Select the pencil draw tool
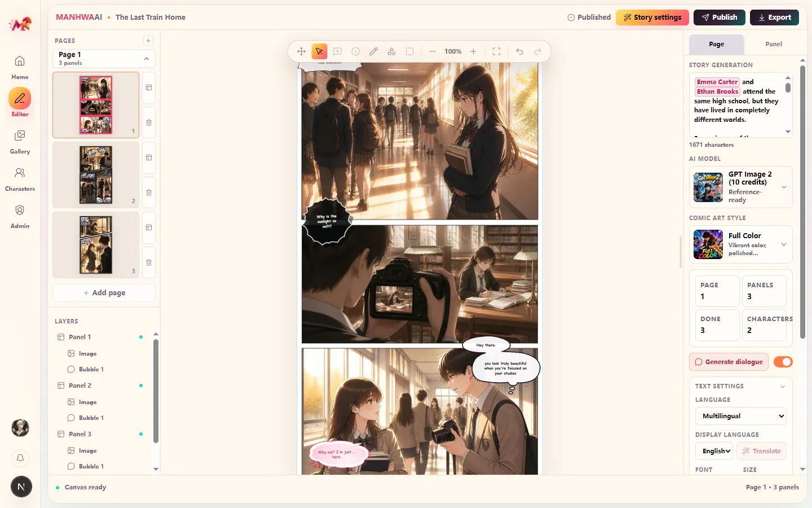812x508 pixels. click(374, 51)
